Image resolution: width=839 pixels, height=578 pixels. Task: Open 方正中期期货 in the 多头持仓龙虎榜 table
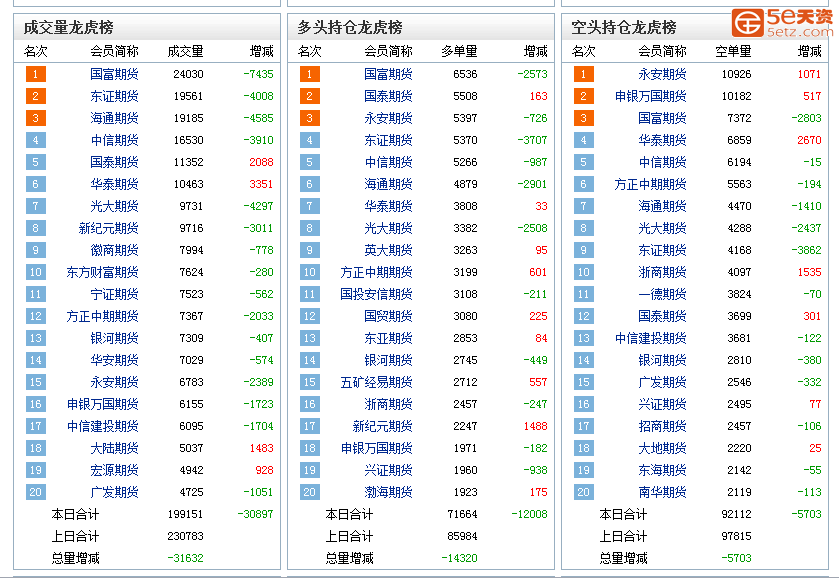[376, 272]
